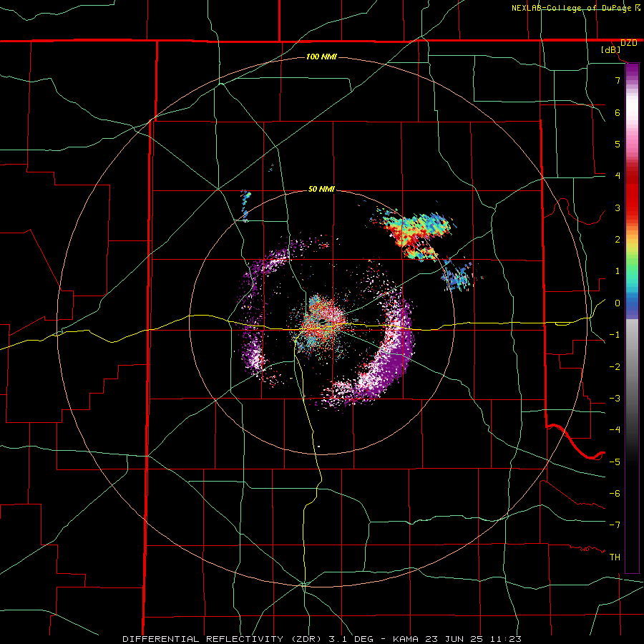Screen dimensions: 644x644
Task: Click the 100 NMI range ring label
Action: tap(321, 57)
